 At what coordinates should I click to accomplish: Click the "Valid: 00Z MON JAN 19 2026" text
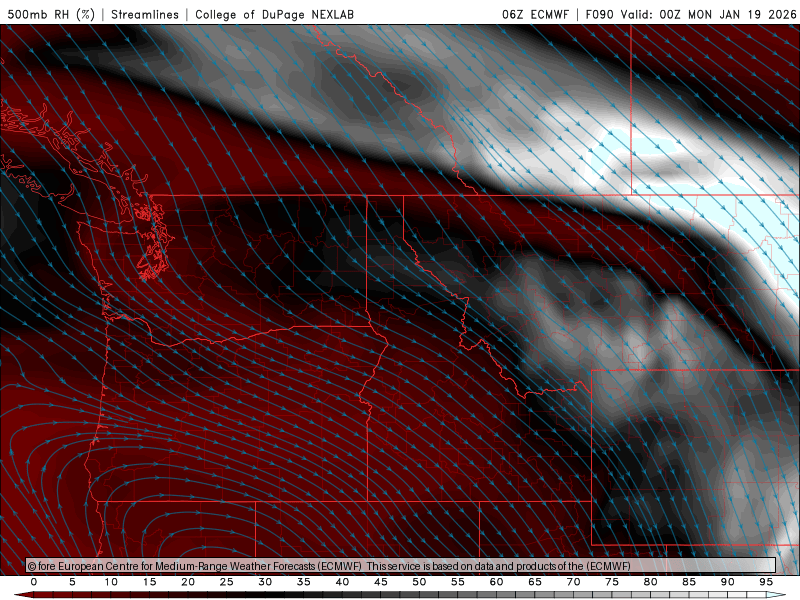coord(708,14)
